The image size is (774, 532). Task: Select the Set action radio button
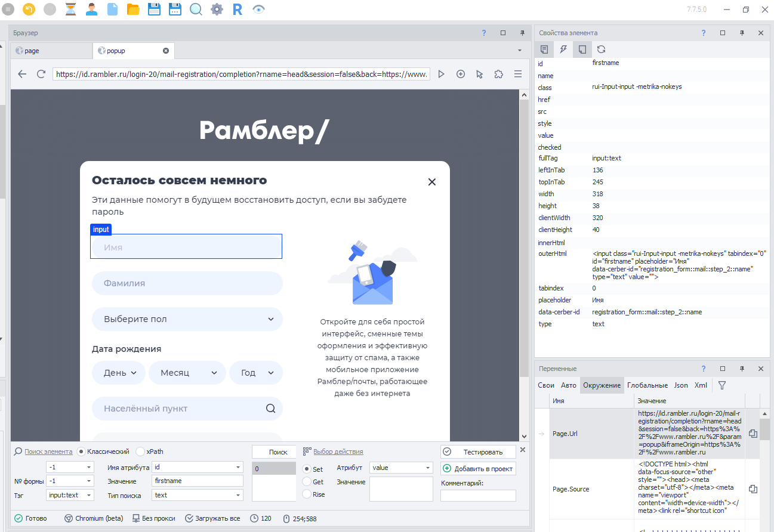pos(307,469)
